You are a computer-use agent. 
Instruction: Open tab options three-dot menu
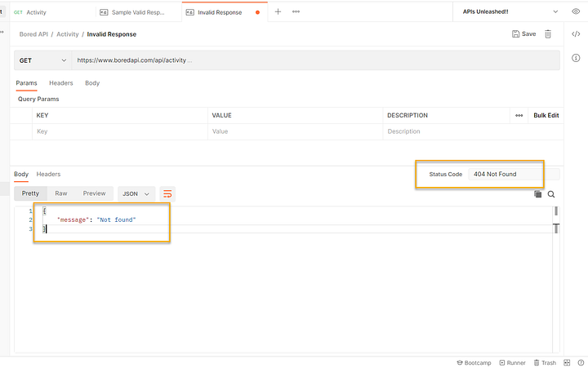(x=296, y=11)
